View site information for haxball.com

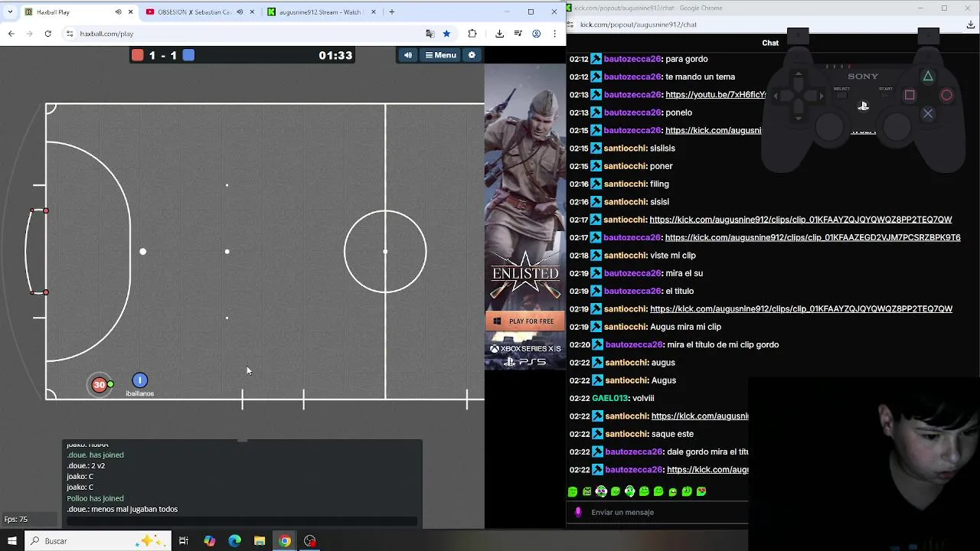pos(70,34)
